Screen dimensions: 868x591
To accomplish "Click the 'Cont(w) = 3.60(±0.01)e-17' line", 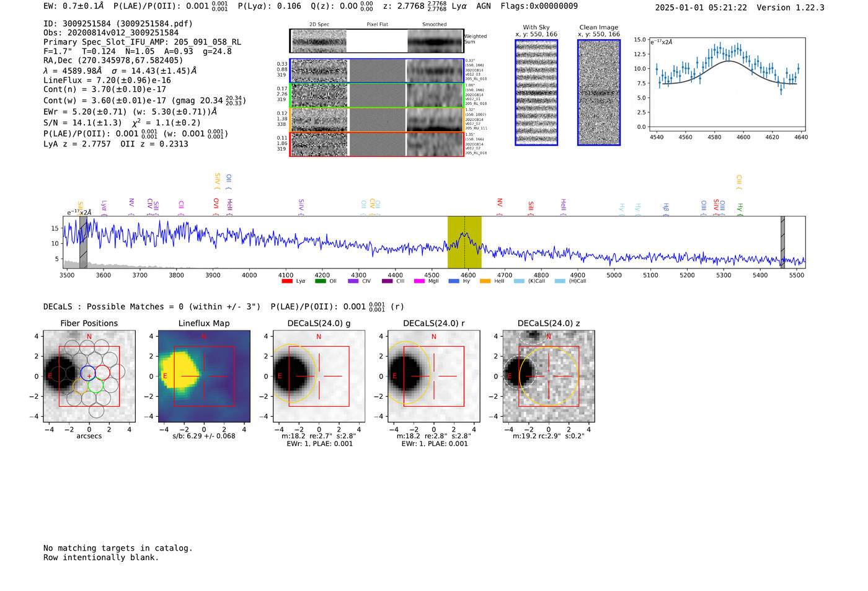I will [144, 100].
